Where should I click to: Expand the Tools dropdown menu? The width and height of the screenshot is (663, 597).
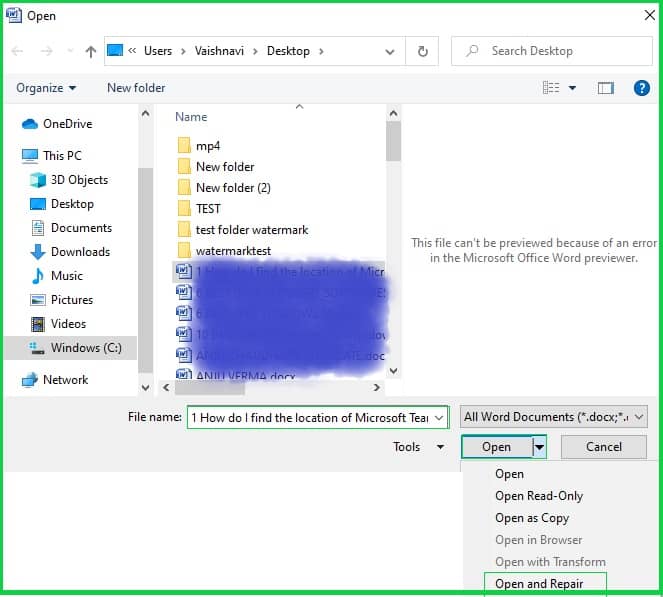pos(418,447)
